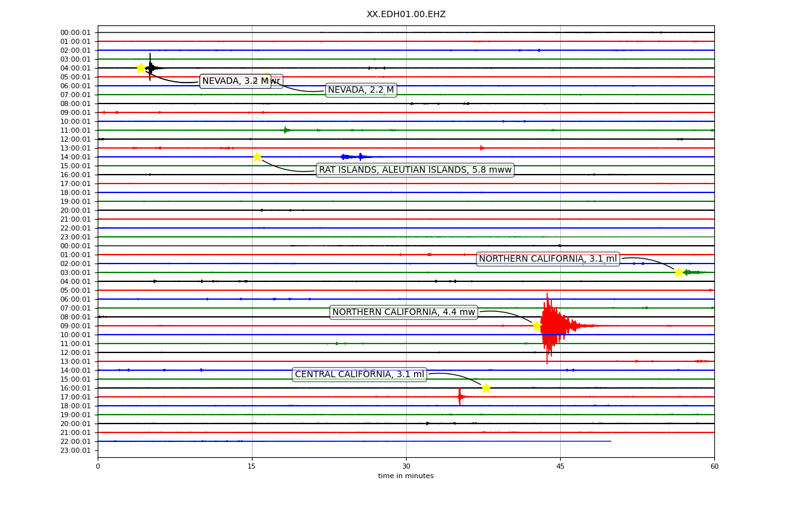Click the black waveform spike on 04:00:01 trace
The height and width of the screenshot is (508, 812).
[x=150, y=67]
